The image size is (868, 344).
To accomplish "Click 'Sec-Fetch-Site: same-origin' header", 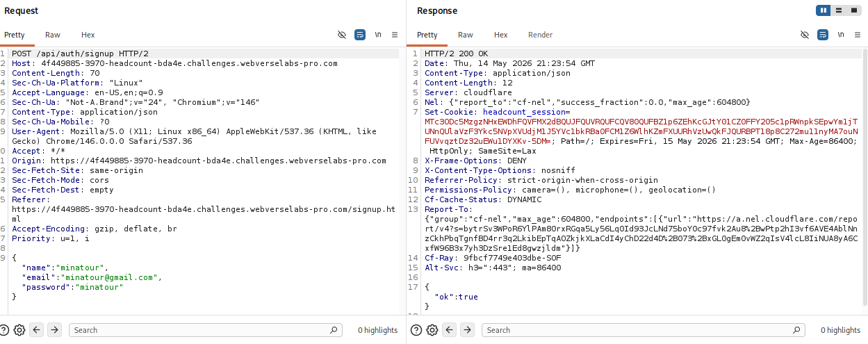I will click(77, 170).
